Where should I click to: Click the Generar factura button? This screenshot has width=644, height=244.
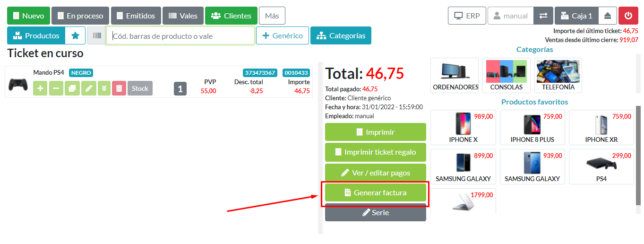pos(375,192)
